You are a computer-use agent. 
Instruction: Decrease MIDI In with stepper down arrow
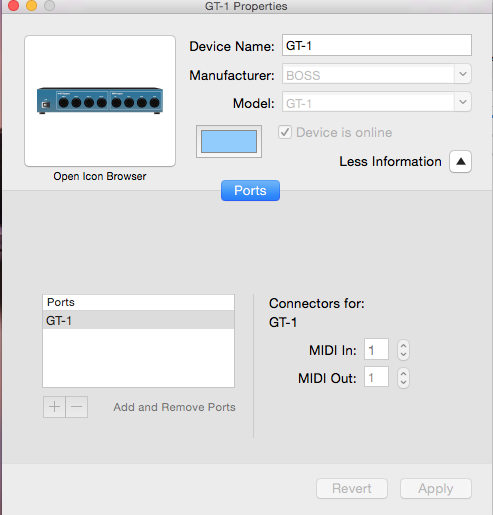coord(403,354)
